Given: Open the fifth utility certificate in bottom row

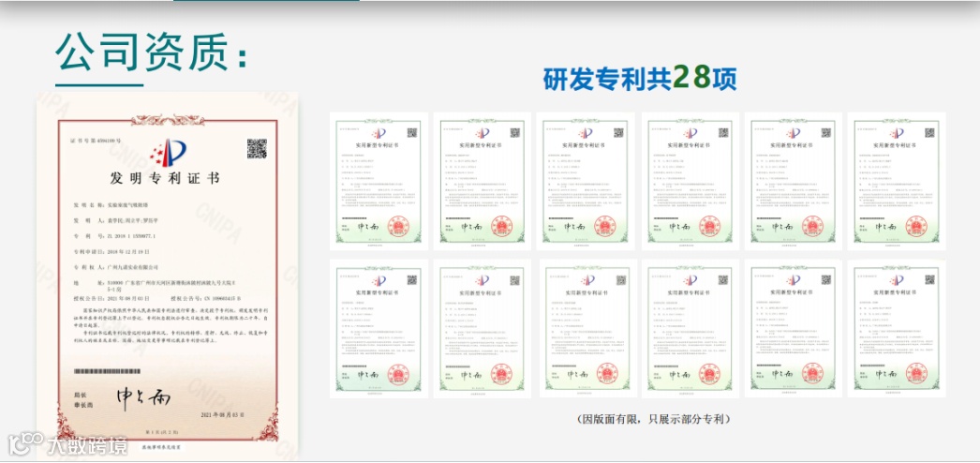Looking at the screenshot, I should click(794, 329).
